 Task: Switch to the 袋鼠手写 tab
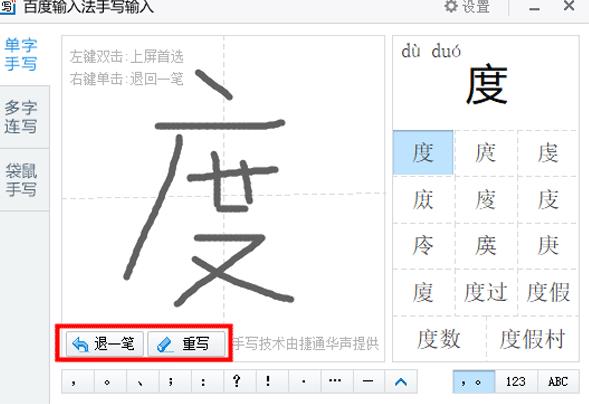(21, 179)
